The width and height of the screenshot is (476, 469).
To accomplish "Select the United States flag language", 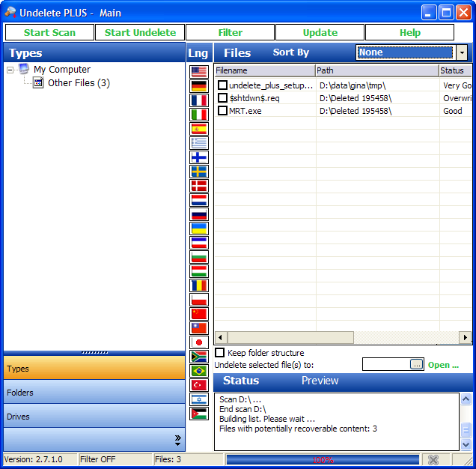I will click(x=199, y=72).
